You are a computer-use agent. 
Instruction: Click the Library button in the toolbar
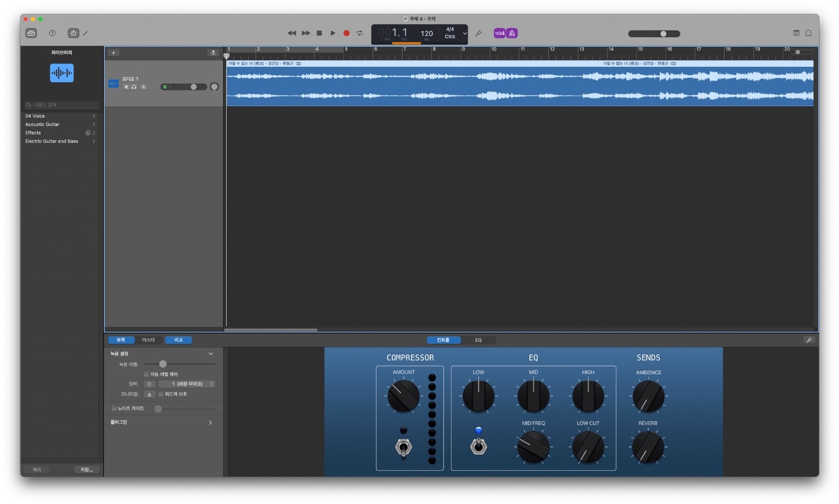pyautogui.click(x=31, y=33)
